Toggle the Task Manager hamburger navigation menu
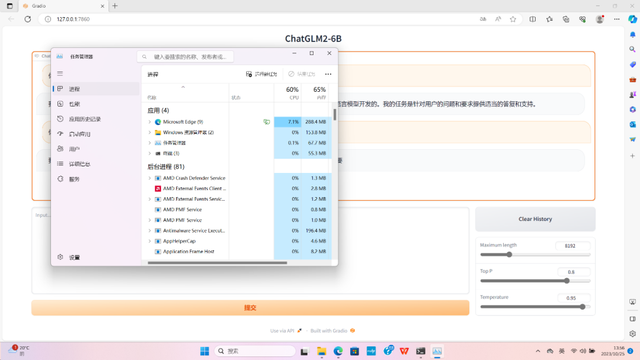640x360 pixels. (x=60, y=73)
